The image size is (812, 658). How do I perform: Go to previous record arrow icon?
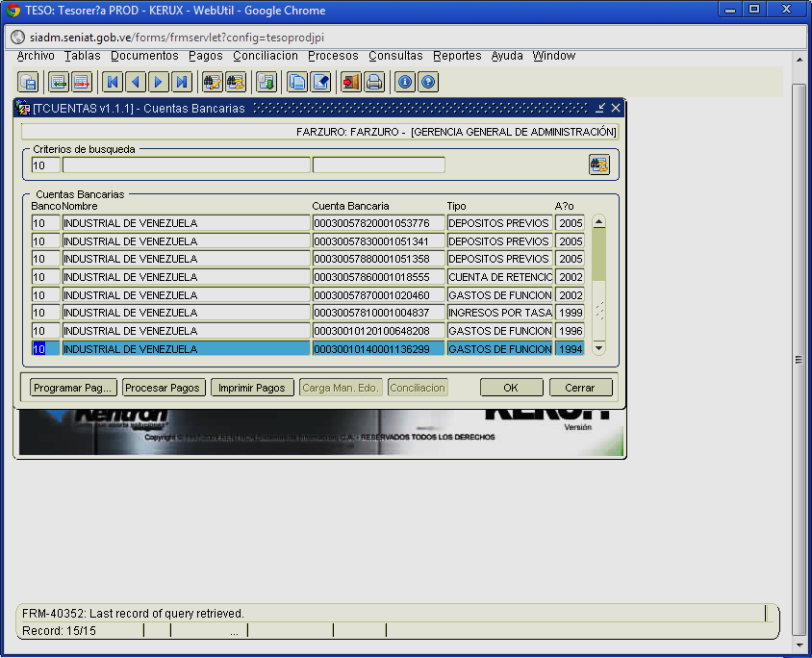(136, 82)
